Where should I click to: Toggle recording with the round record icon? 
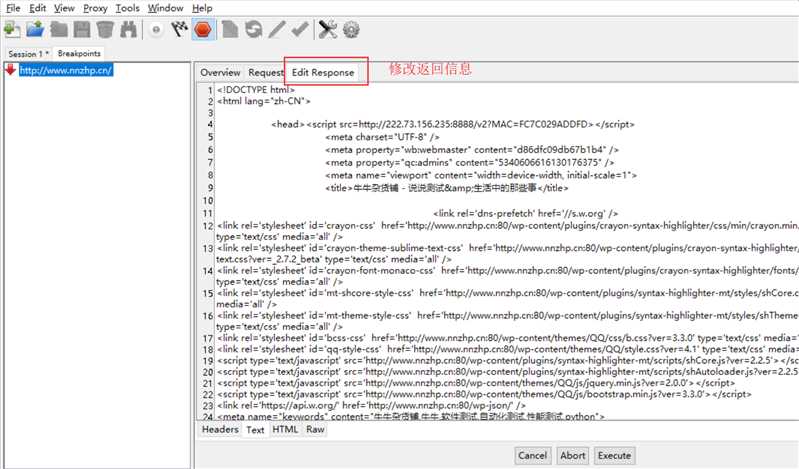[156, 30]
